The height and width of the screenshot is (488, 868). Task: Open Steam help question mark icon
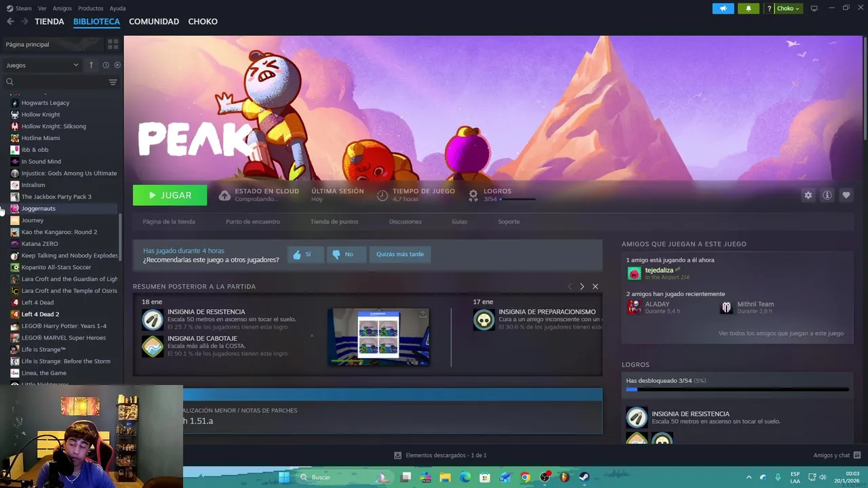click(x=769, y=8)
